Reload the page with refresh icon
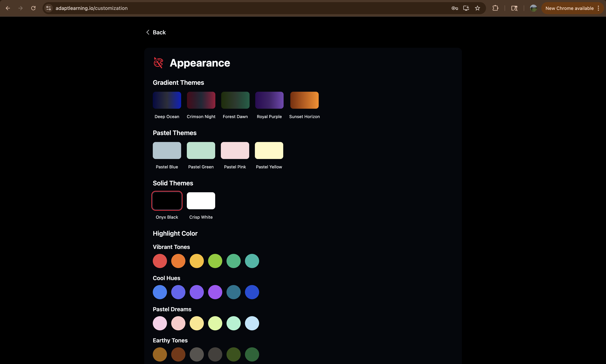The width and height of the screenshot is (606, 364). coord(33,8)
